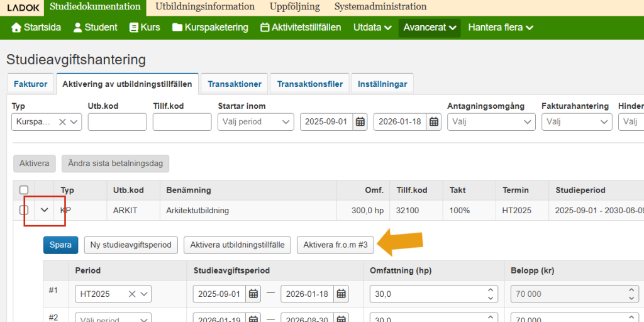This screenshot has width=644, height=322.
Task: Open the Kurs menu item
Action: (145, 28)
